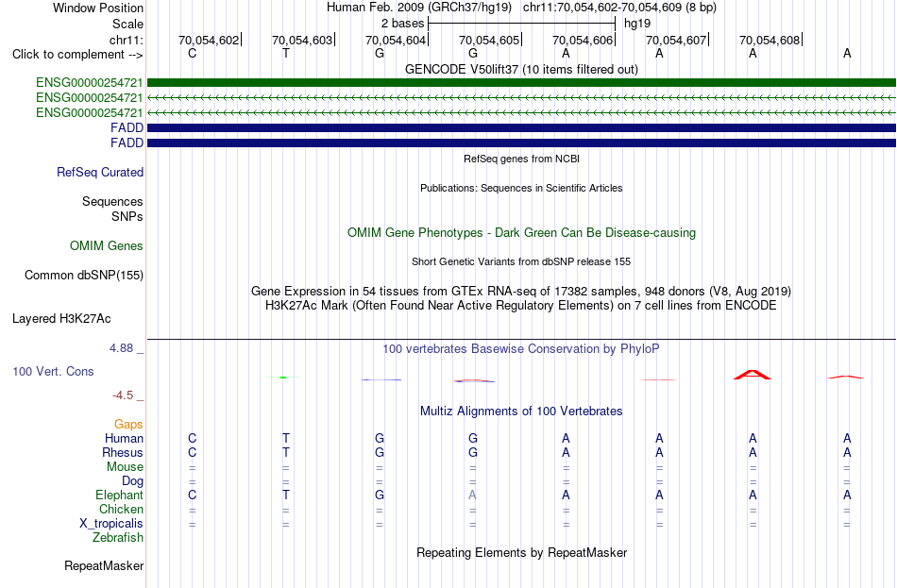This screenshot has width=897, height=588.
Task: Click the chr11: ruler label
Action: click(x=126, y=40)
